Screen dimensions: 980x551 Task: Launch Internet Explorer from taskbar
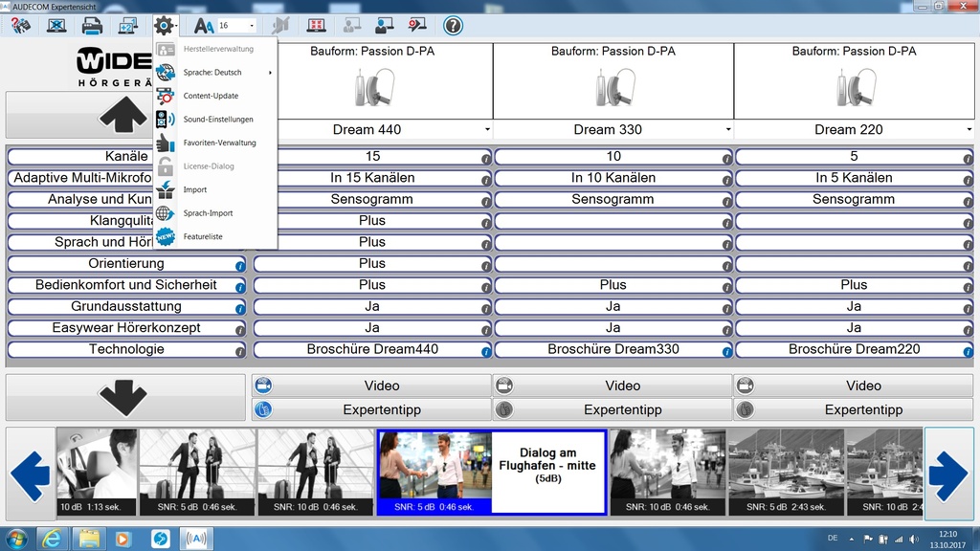(x=52, y=539)
